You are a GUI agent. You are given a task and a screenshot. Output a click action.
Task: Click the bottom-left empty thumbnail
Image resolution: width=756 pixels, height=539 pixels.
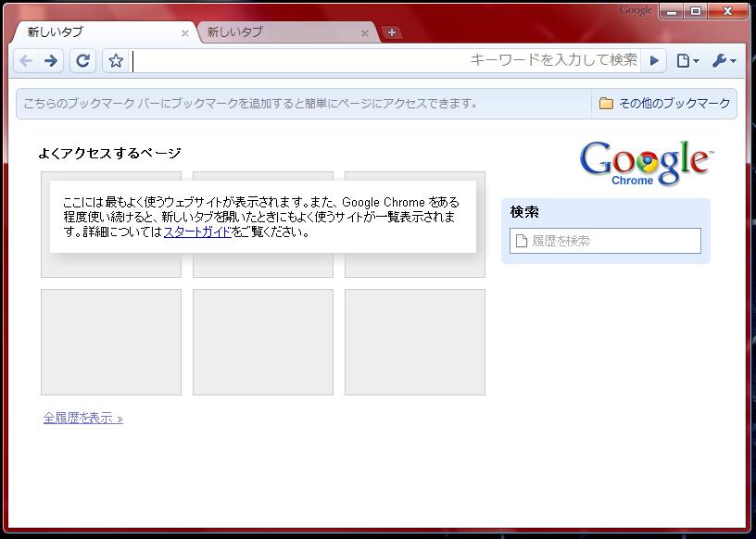pos(111,343)
